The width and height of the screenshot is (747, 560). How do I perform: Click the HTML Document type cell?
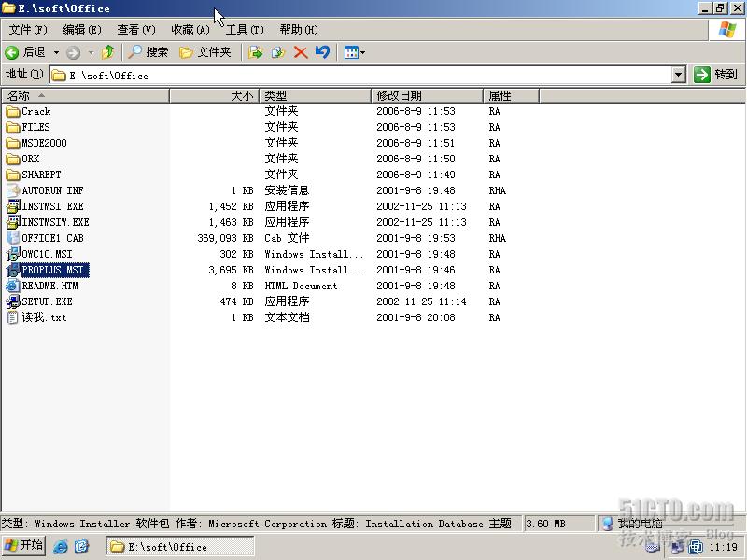(x=301, y=286)
